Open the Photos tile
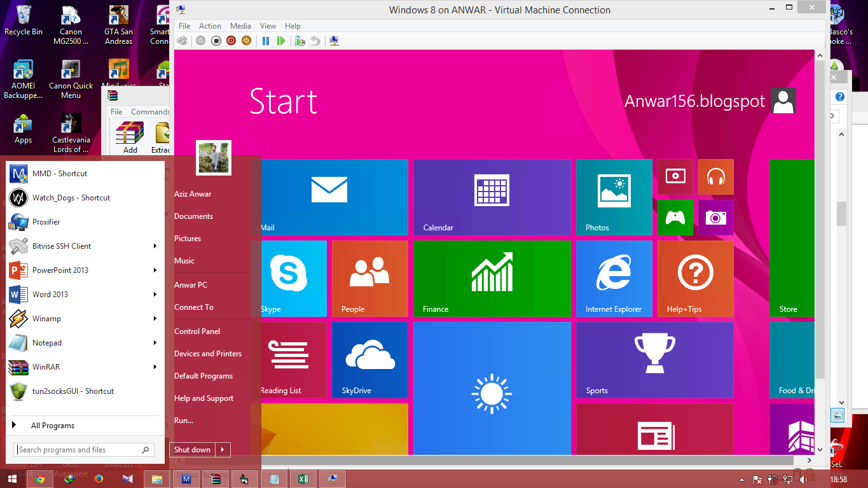 [614, 197]
